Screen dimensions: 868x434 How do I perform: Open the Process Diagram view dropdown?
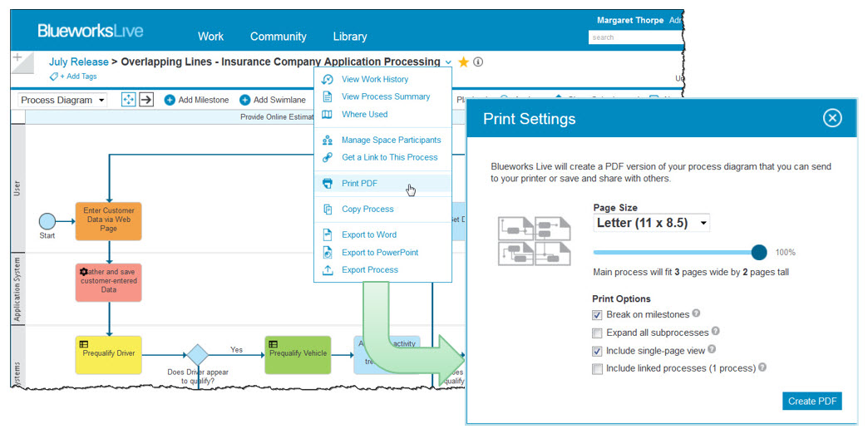[x=62, y=101]
